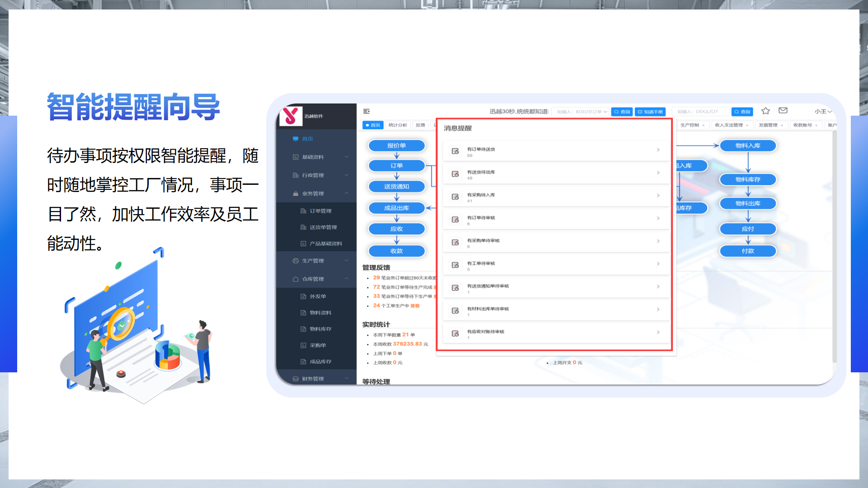Image resolution: width=868 pixels, height=488 pixels.
Task: Click the 订单 workflow button
Action: tap(396, 165)
